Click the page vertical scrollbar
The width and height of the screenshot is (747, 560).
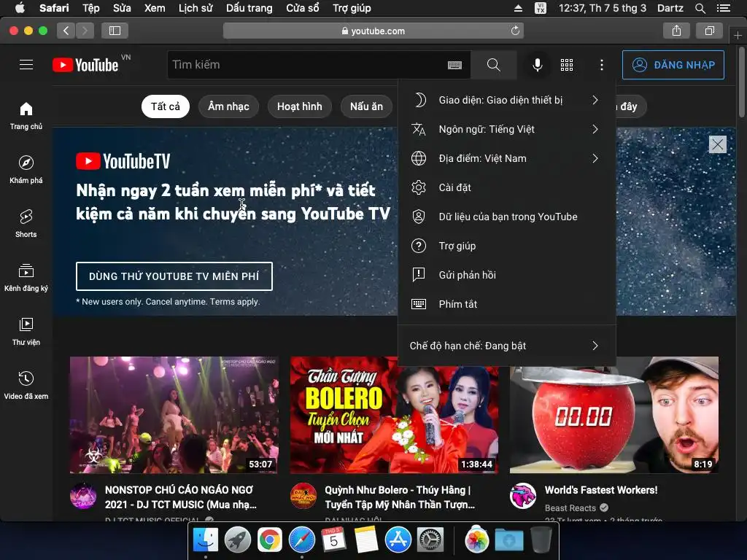(742, 81)
